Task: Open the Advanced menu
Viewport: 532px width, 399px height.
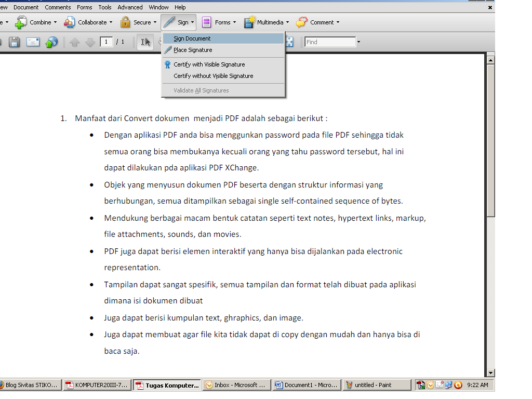Action: coord(129,7)
